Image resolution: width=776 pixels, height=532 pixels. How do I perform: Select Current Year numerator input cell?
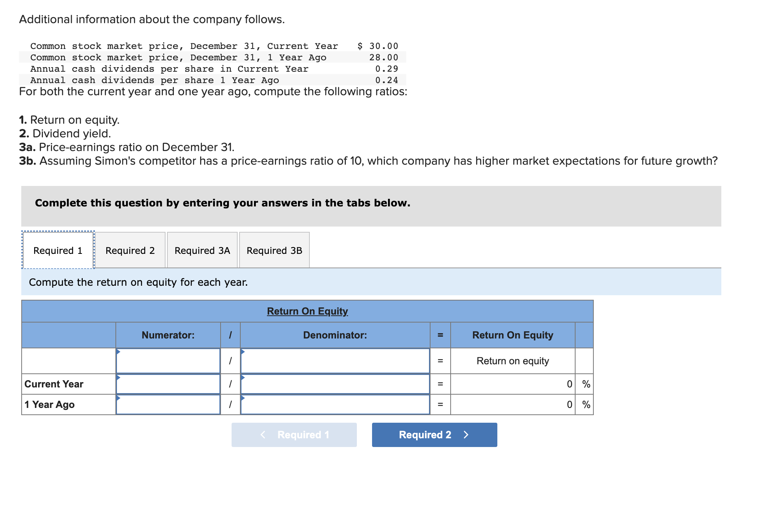(168, 384)
